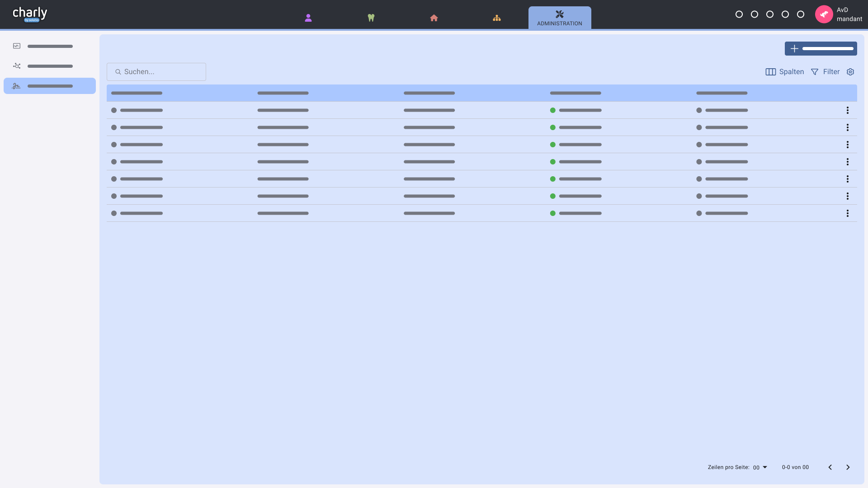Click the AvD mandant user label

[x=849, y=14]
